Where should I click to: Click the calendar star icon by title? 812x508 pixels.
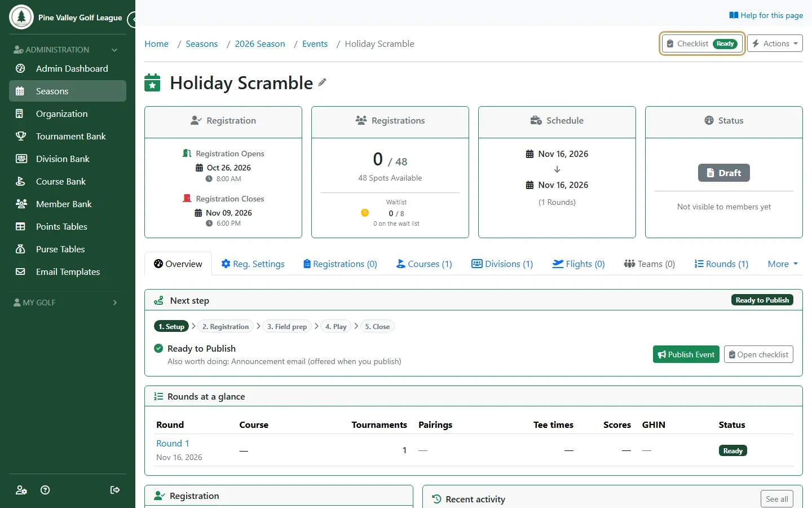point(152,82)
